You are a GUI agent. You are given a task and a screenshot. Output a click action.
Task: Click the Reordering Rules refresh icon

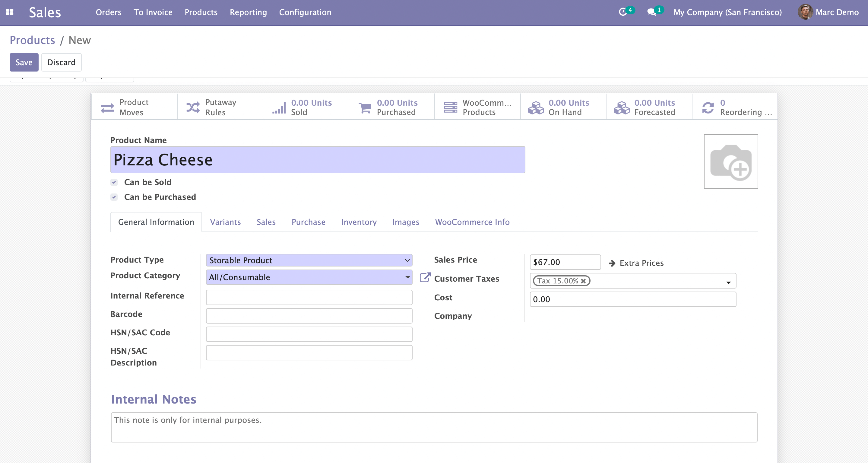tap(708, 107)
